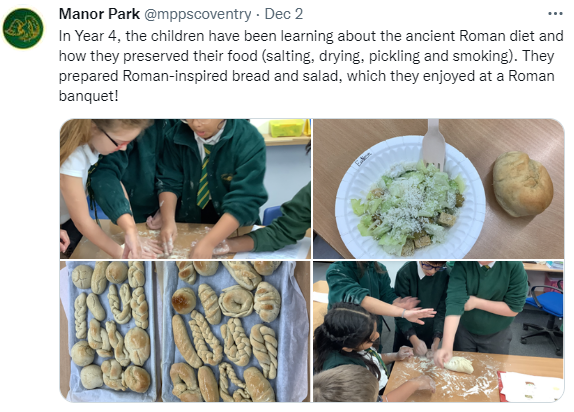574x412 pixels.
Task: Open the Dec 2 timestamp link
Action: [x=284, y=14]
